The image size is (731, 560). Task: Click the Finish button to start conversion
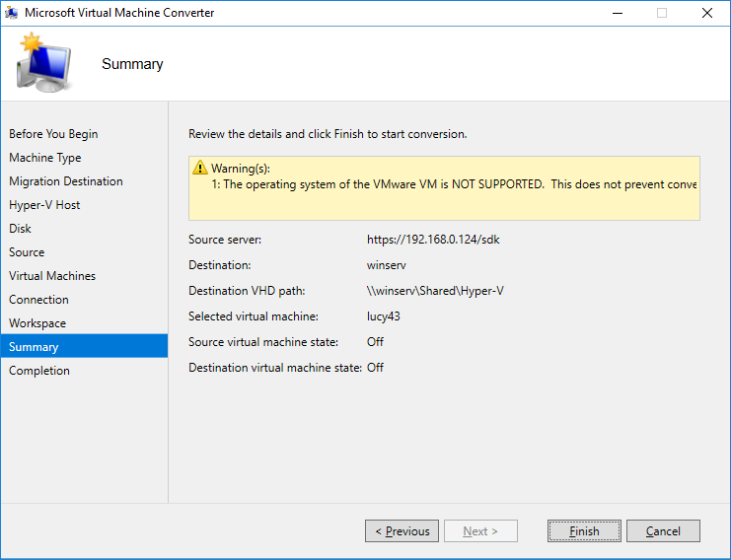click(x=584, y=530)
